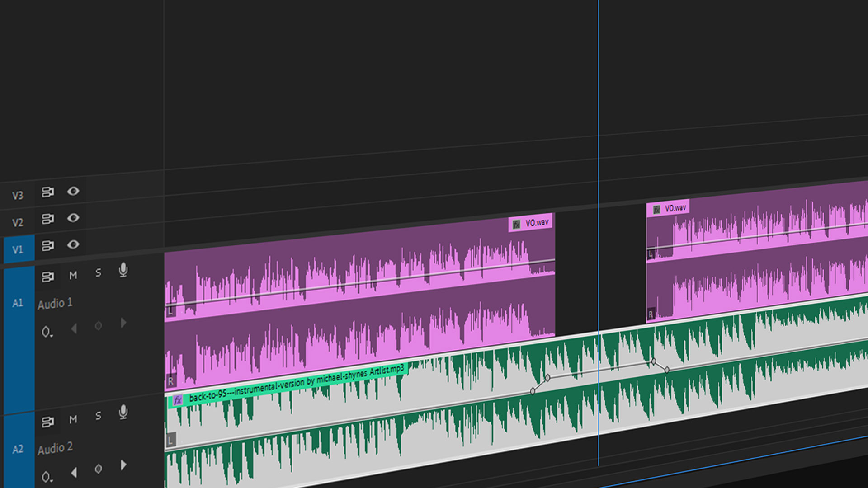Open Audio 2 show keyframes dropdown
868x488 pixels.
47,477
